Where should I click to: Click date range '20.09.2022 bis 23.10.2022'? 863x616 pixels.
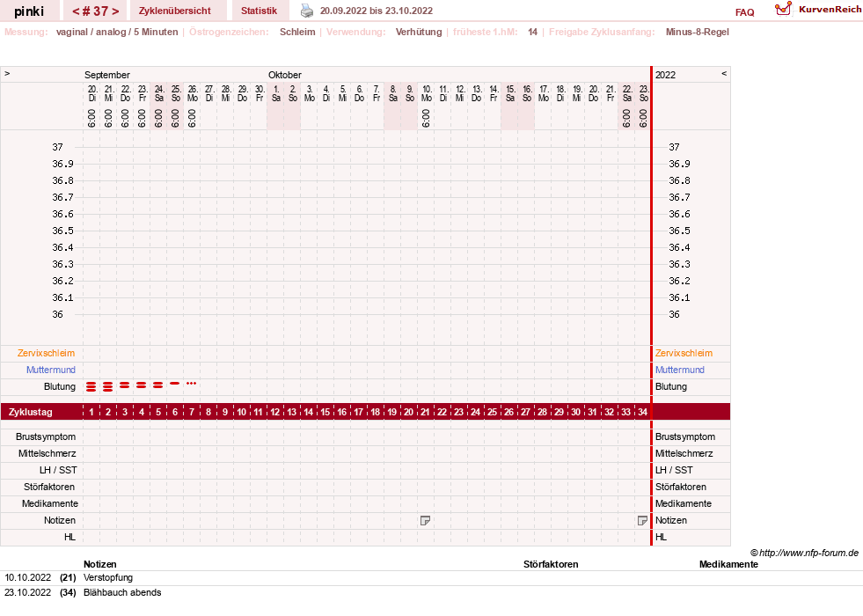(377, 11)
